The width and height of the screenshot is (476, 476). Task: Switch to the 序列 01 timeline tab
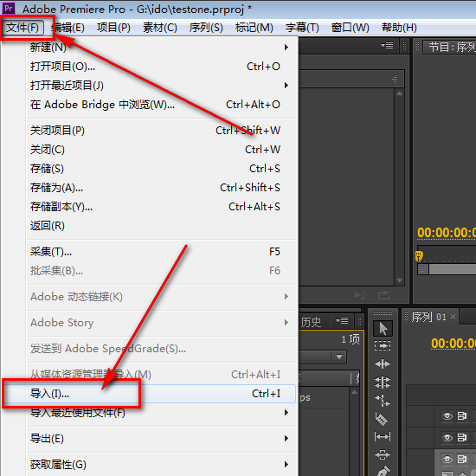tap(428, 317)
